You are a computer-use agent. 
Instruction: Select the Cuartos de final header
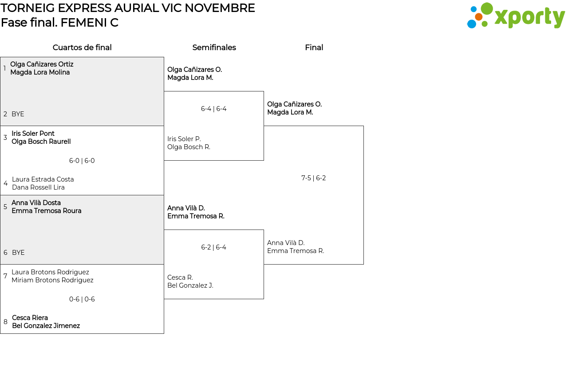[82, 48]
